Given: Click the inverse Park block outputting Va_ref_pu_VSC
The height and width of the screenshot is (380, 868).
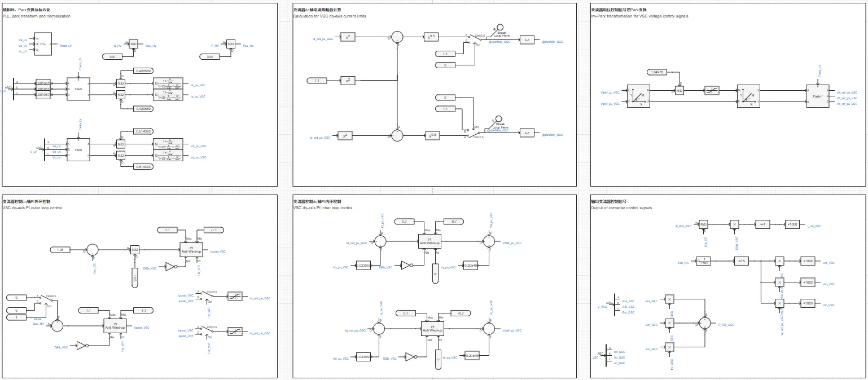Looking at the screenshot, I should [x=818, y=96].
